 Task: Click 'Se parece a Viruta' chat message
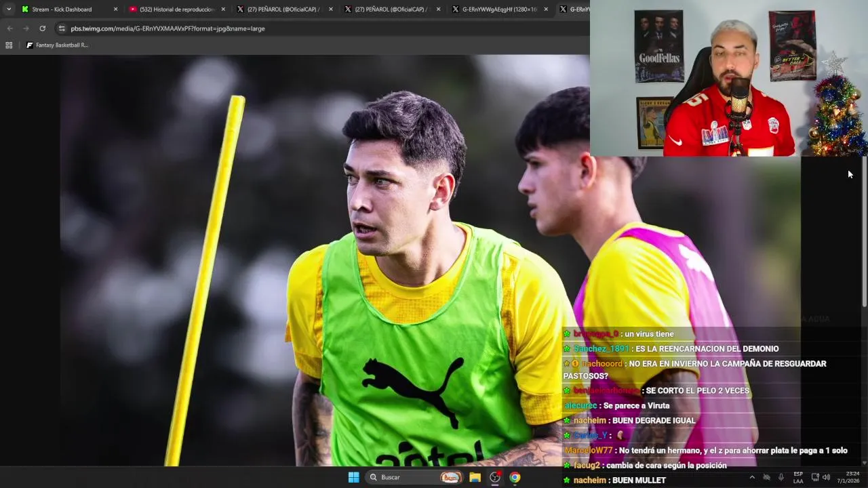[x=636, y=406]
